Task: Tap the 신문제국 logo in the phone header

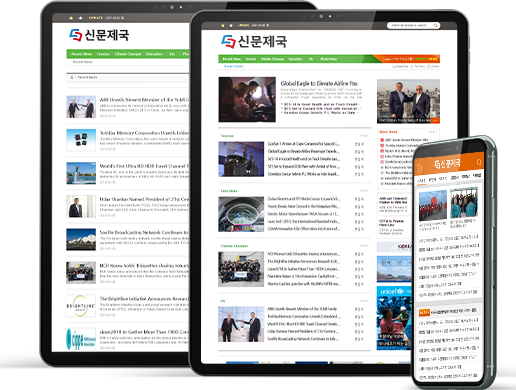Action: coord(447,163)
